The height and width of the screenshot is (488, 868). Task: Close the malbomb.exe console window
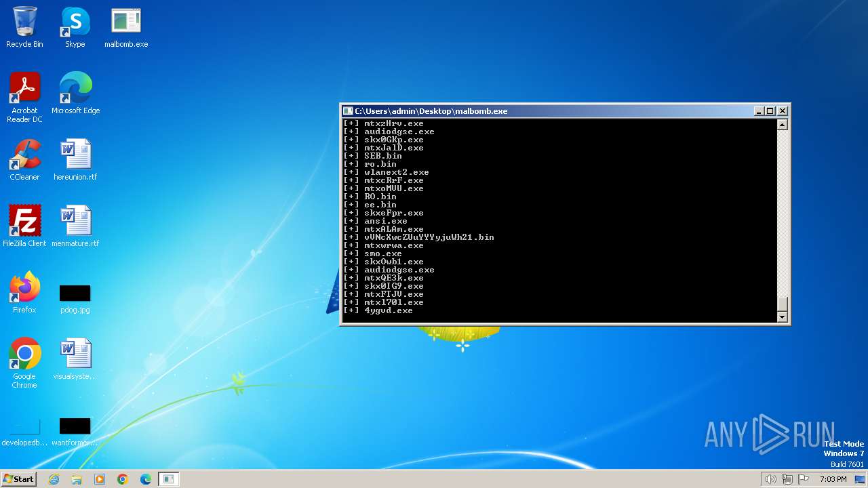coord(783,111)
